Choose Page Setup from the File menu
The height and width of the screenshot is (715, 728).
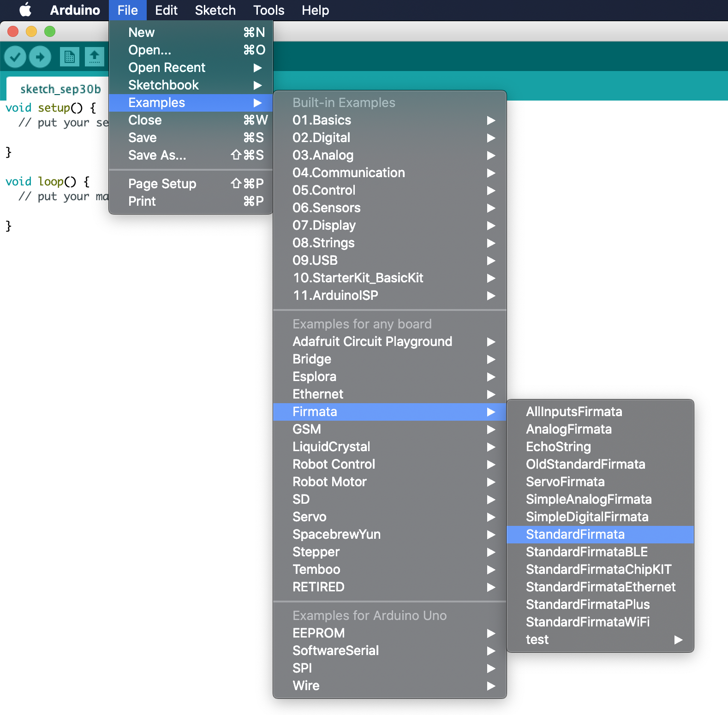pos(191,184)
